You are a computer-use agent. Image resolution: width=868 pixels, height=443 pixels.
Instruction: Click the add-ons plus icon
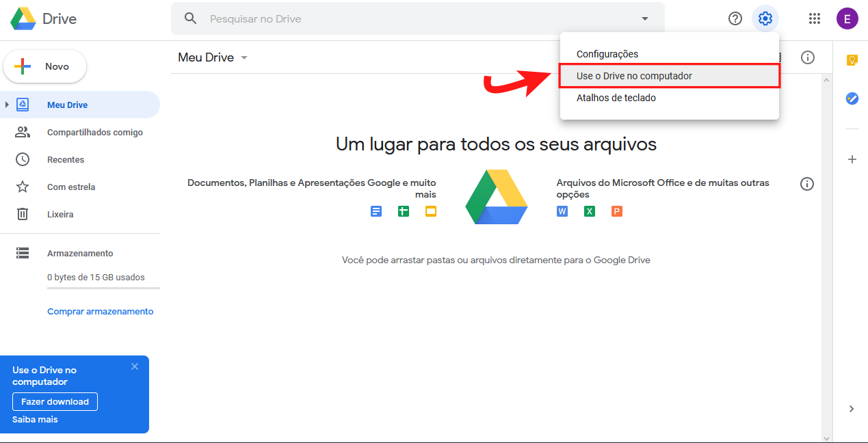(x=852, y=159)
